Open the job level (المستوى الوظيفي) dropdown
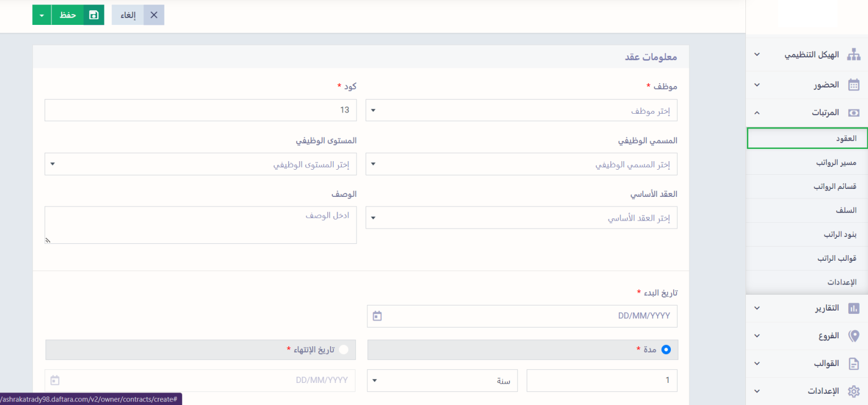Viewport: 868px width, 405px height. point(200,165)
